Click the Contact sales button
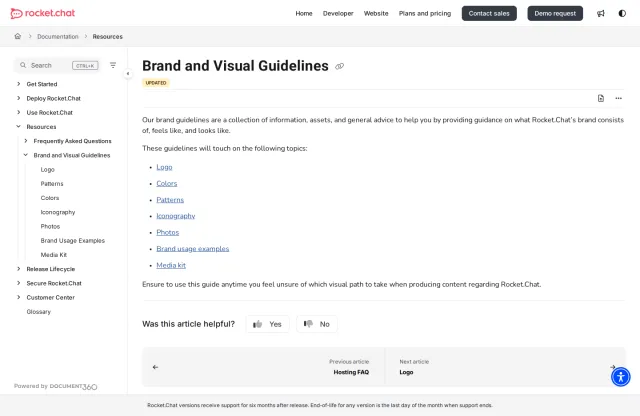Screen dimensions: 640x416 (x=489, y=13)
